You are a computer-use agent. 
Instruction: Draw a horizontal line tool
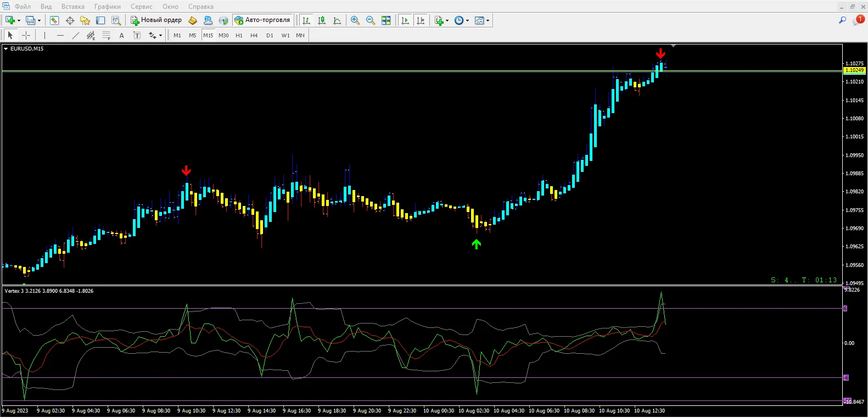coord(60,35)
